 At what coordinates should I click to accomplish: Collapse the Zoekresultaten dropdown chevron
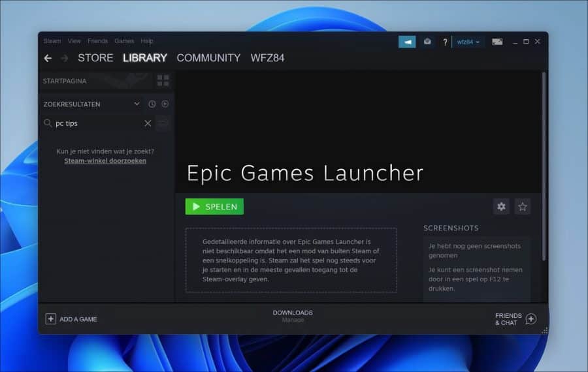tap(137, 104)
